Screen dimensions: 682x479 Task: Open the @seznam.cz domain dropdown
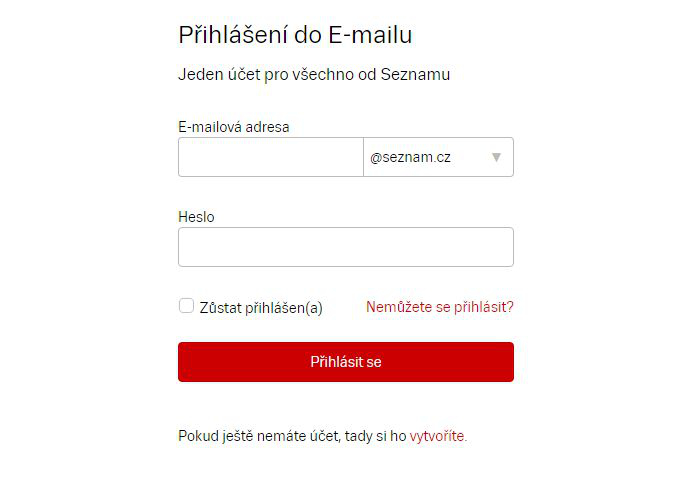pyautogui.click(x=438, y=157)
